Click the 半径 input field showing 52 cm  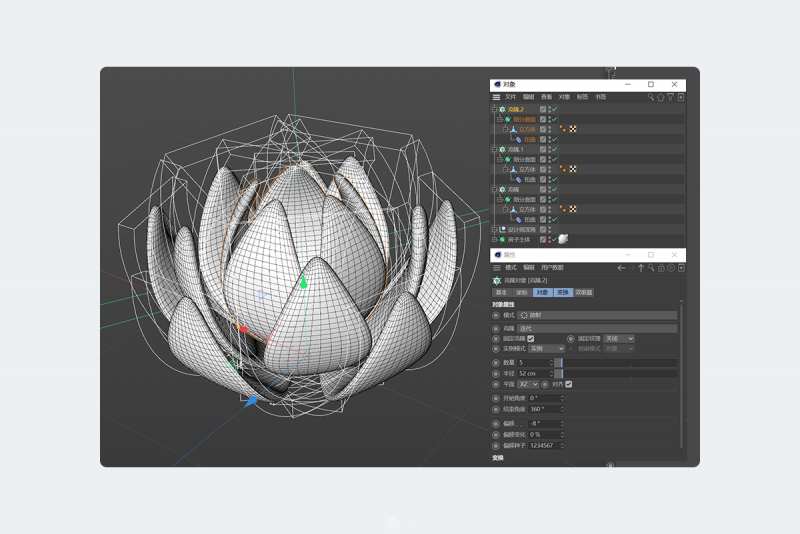(535, 373)
